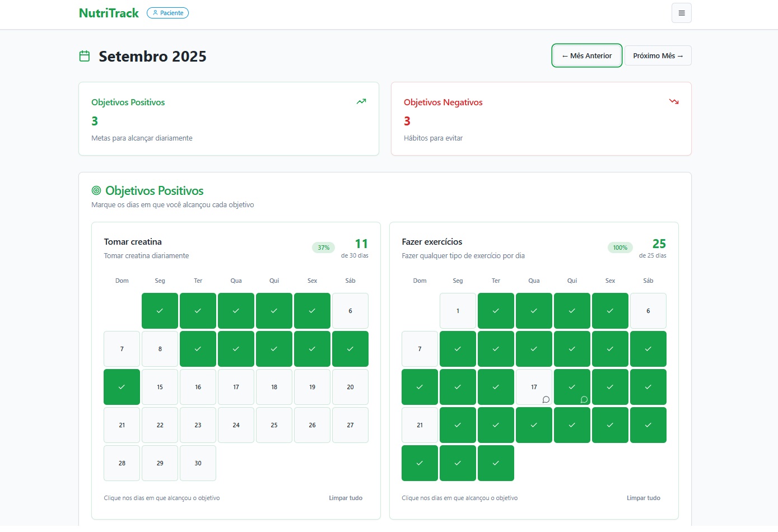The width and height of the screenshot is (778, 532).
Task: Click the target icon next to Objetivos Positivos heading
Action: tap(96, 190)
